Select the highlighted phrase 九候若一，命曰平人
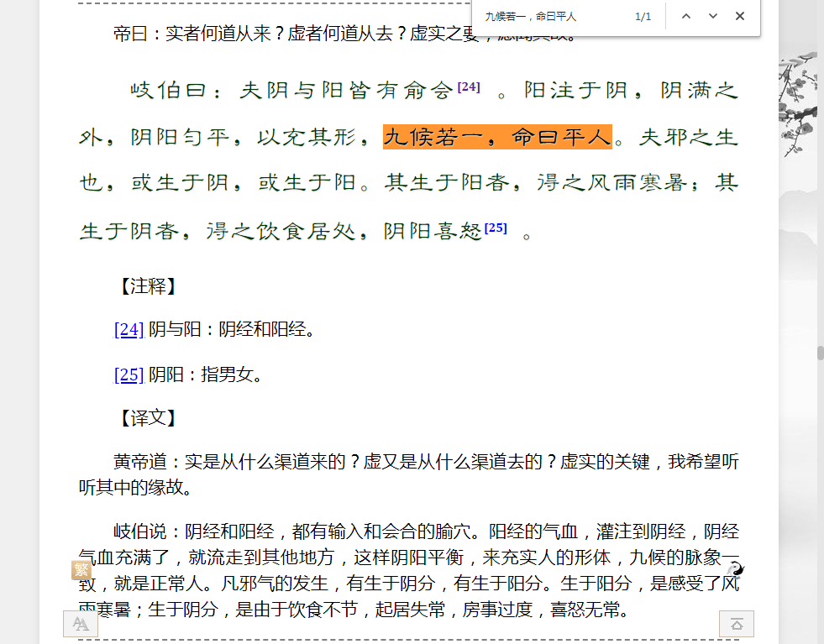Viewport: 824px width, 644px height. pos(497,135)
